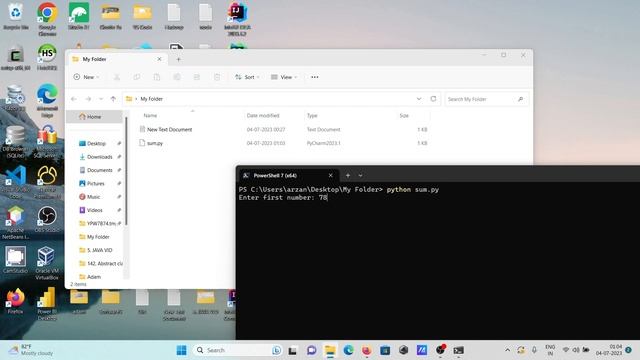Viewport: 640px width, 360px height.
Task: Open the Sort dropdown in Explorer
Action: click(x=247, y=77)
